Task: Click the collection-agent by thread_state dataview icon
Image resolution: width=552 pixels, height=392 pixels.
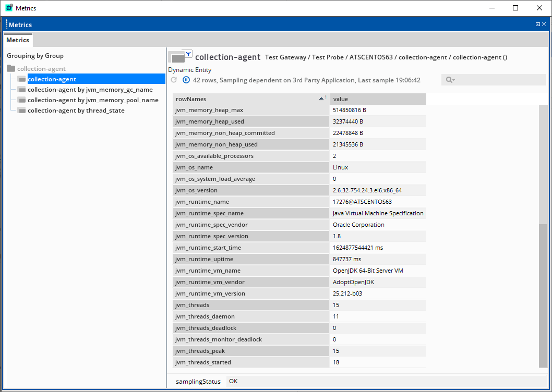Action: (x=21, y=111)
